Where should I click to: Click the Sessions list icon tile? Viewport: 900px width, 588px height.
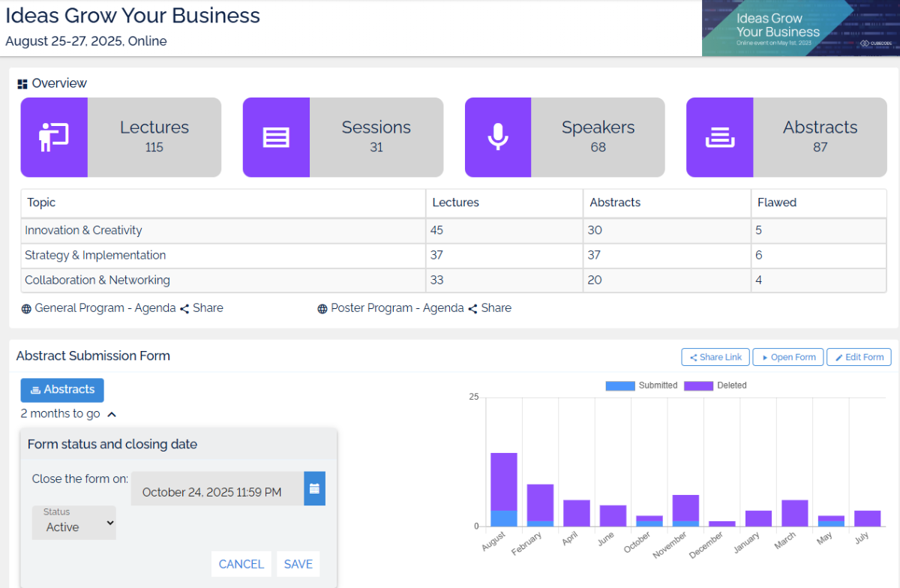276,137
